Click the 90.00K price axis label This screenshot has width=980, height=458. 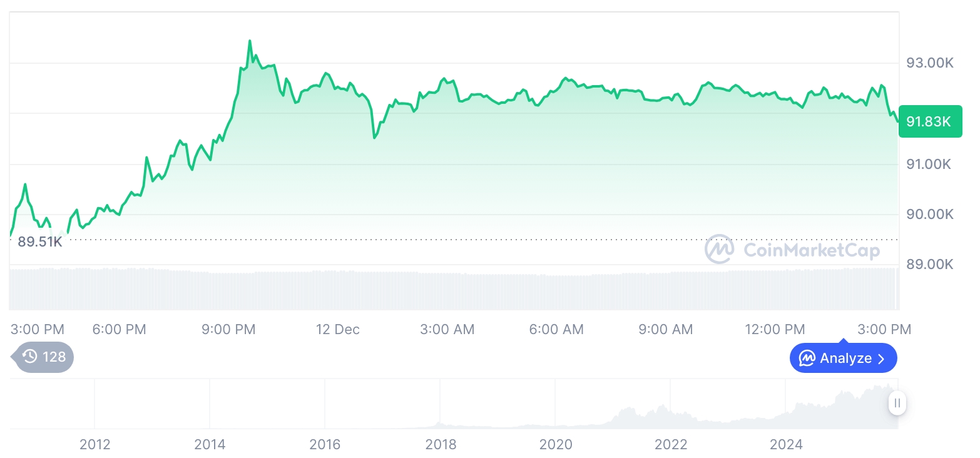click(x=930, y=215)
